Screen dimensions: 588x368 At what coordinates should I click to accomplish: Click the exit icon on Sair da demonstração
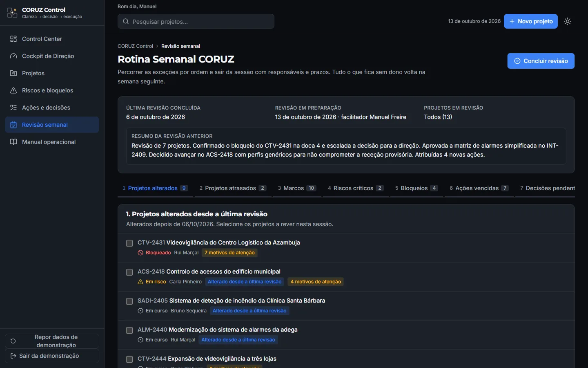pos(13,356)
